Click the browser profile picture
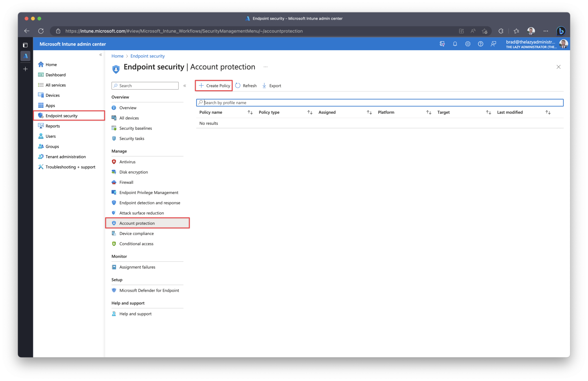The height and width of the screenshot is (381, 588). (531, 31)
